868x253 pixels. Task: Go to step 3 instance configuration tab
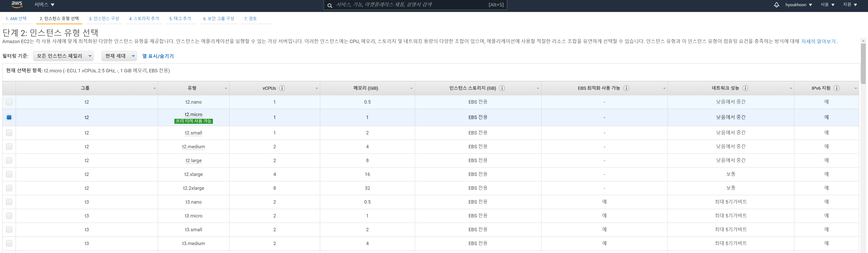104,19
